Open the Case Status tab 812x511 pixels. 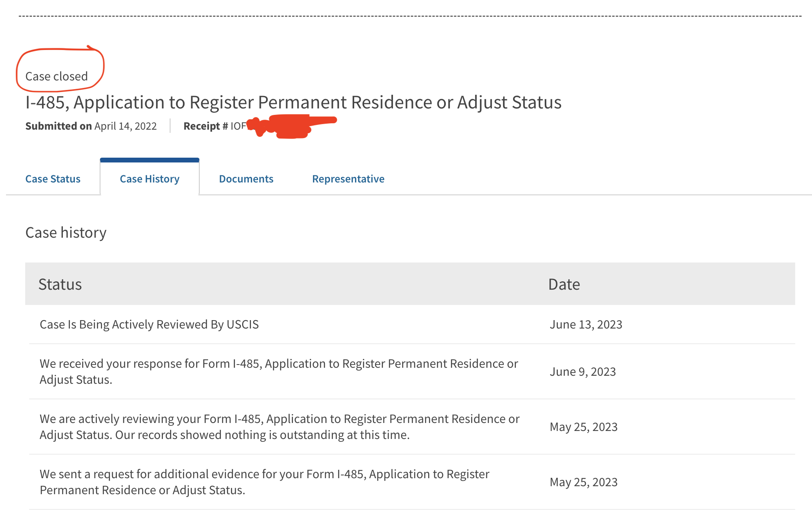coord(53,179)
